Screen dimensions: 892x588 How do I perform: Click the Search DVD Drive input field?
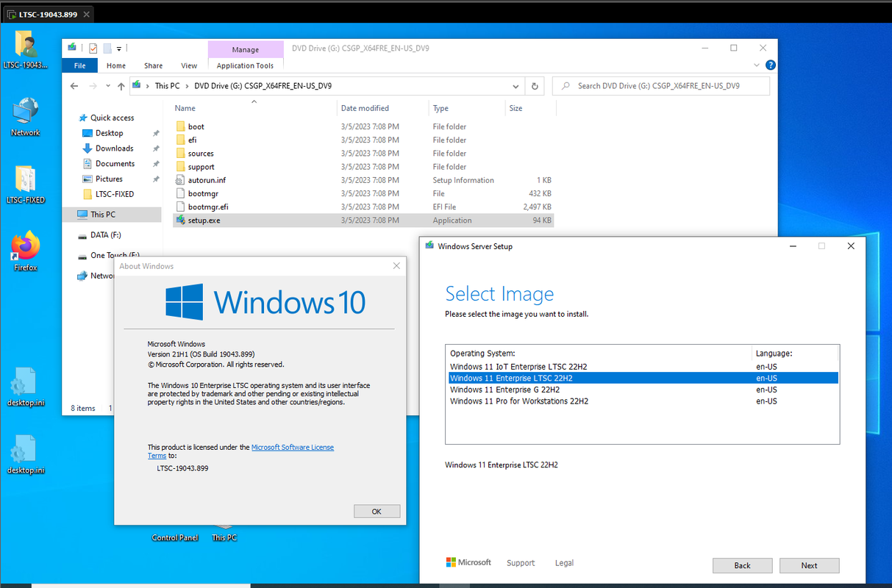click(660, 86)
